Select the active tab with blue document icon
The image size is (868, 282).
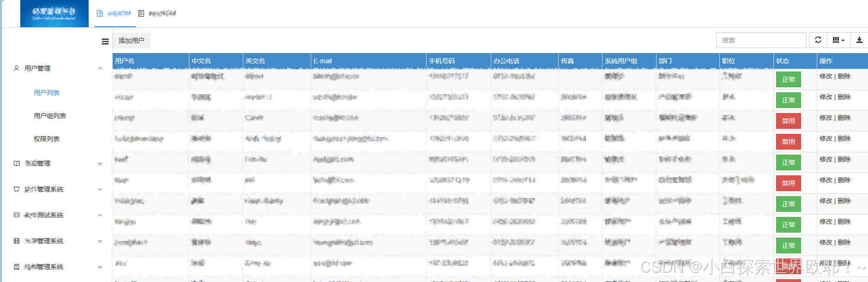point(114,13)
